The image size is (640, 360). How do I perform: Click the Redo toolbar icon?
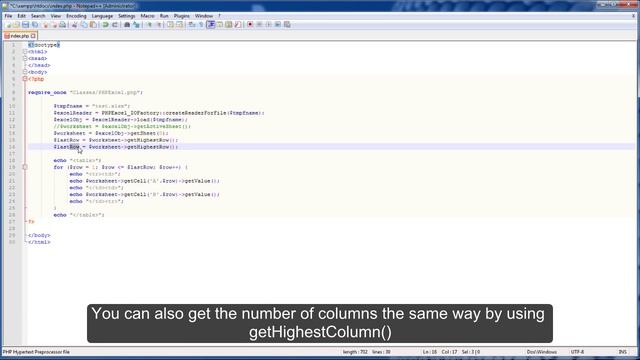(x=115, y=24)
